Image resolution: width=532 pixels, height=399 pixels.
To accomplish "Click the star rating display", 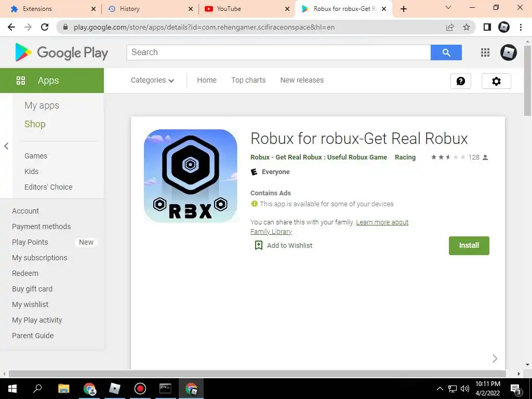I will (x=448, y=157).
